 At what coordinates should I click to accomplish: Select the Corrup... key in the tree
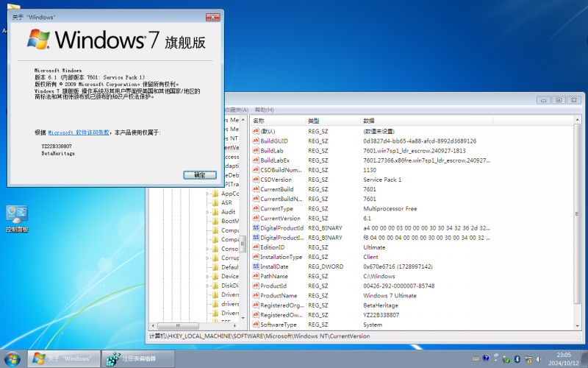(229, 258)
